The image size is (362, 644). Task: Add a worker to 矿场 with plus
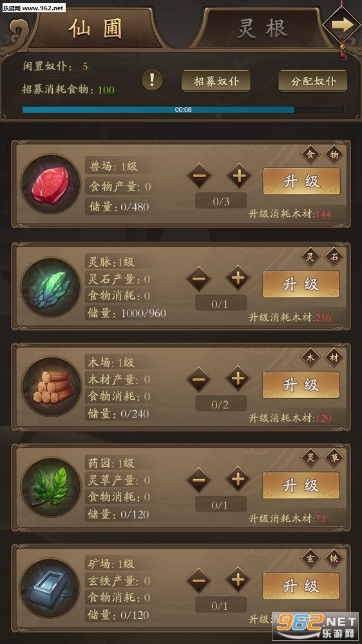(x=238, y=580)
